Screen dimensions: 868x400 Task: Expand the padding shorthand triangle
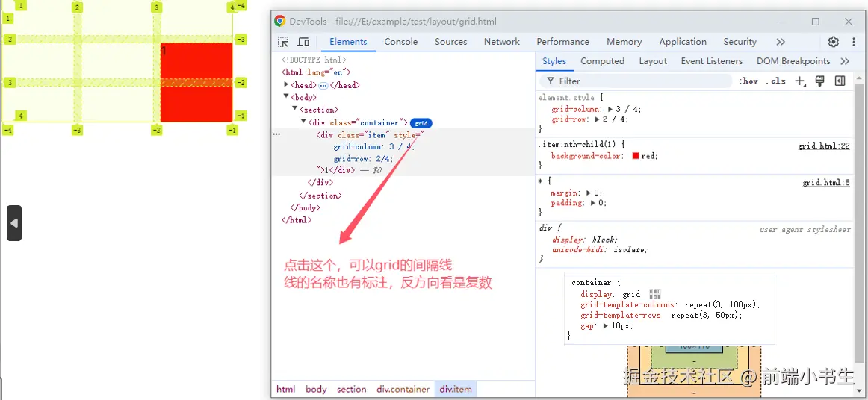pyautogui.click(x=593, y=203)
